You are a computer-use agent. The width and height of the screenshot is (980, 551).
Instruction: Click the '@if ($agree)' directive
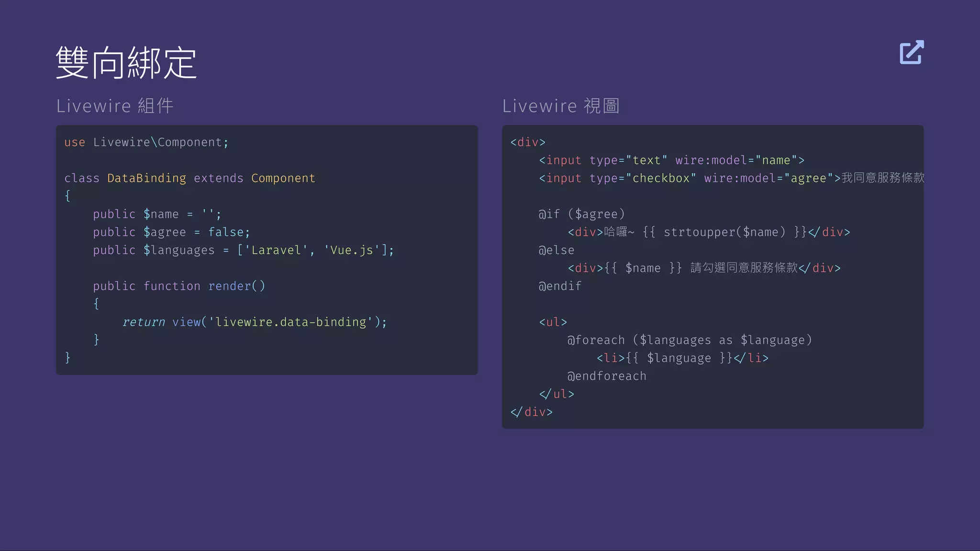click(x=582, y=214)
